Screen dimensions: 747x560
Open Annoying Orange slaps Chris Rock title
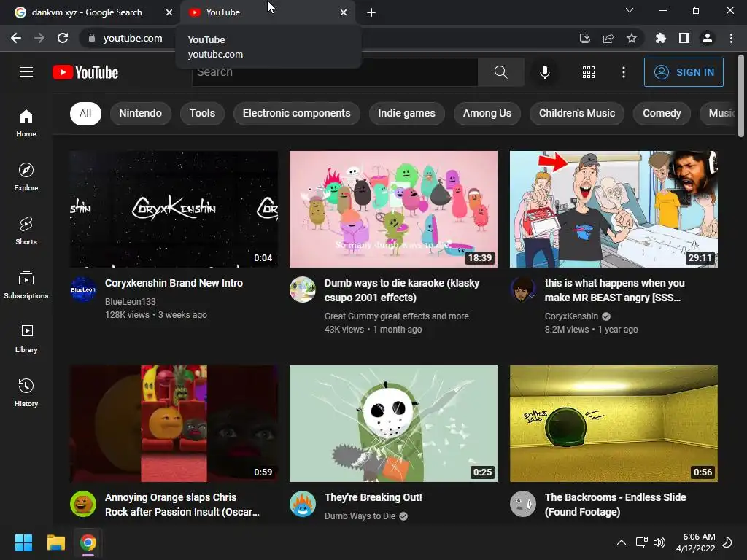[182, 505]
